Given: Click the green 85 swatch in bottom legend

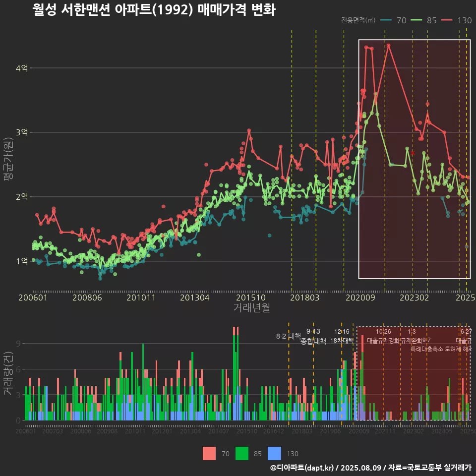Looking at the screenshot, I should point(242,454).
